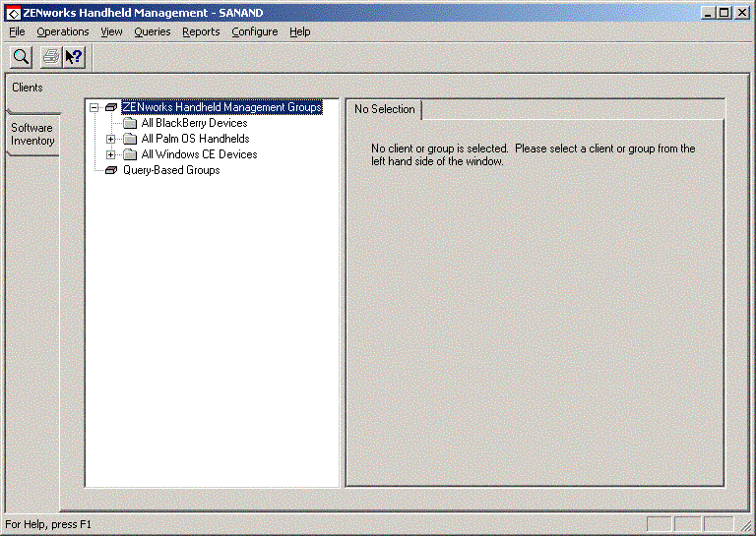Click the window resize grip in status bar
756x536 pixels.
pyautogui.click(x=745, y=525)
